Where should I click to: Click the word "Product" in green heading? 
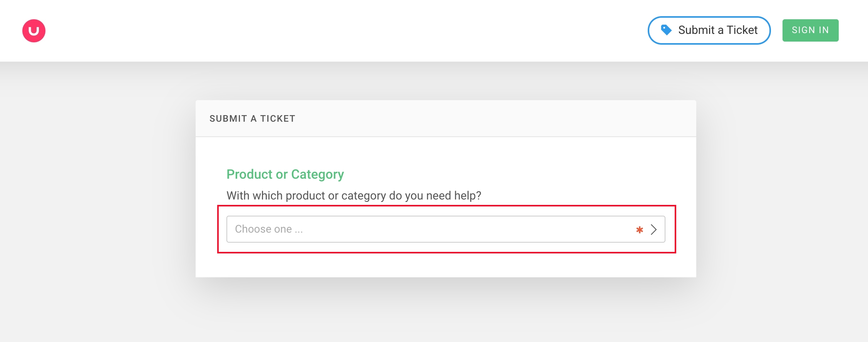click(249, 174)
